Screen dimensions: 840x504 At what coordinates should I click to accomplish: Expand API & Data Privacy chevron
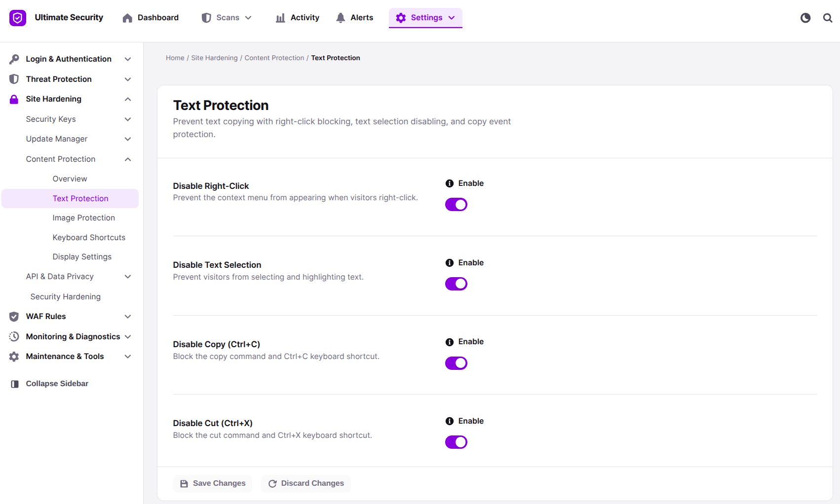point(128,277)
